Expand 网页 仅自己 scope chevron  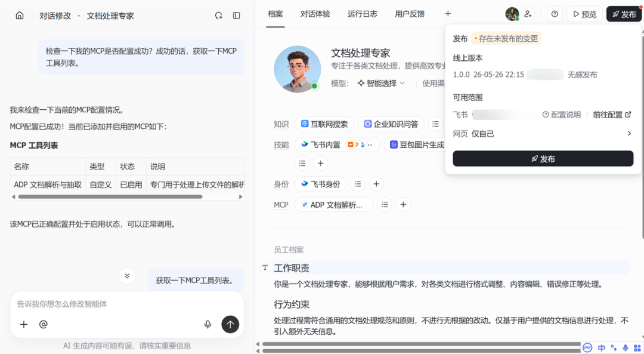[x=629, y=133]
